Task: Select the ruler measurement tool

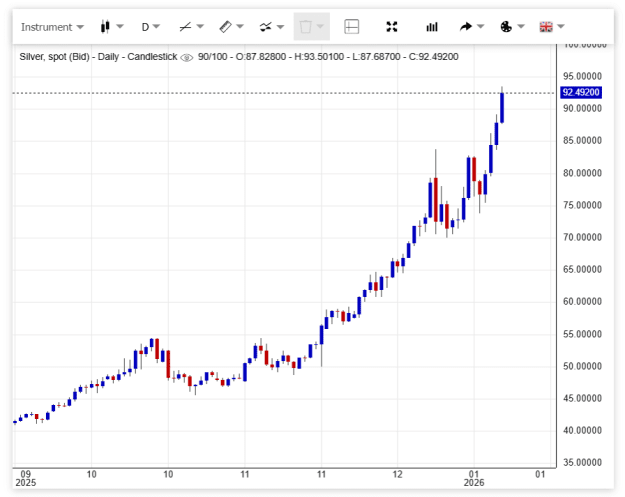Action: pos(226,27)
